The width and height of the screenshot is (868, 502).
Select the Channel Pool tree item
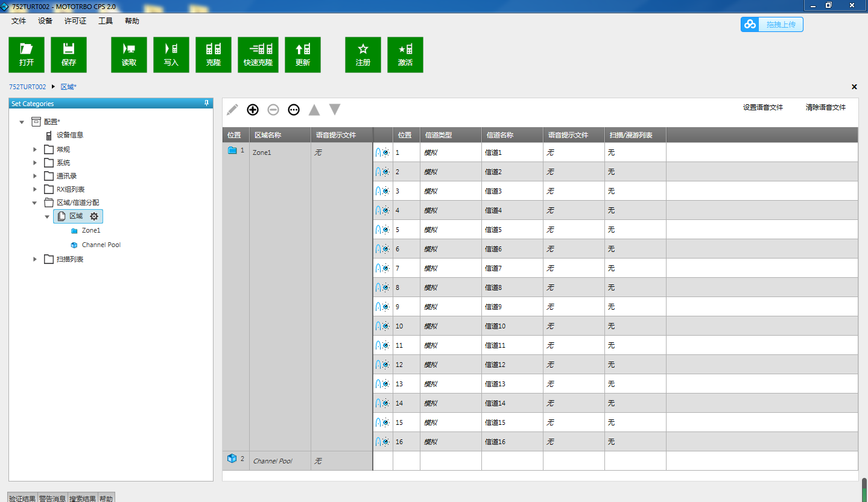click(x=101, y=245)
